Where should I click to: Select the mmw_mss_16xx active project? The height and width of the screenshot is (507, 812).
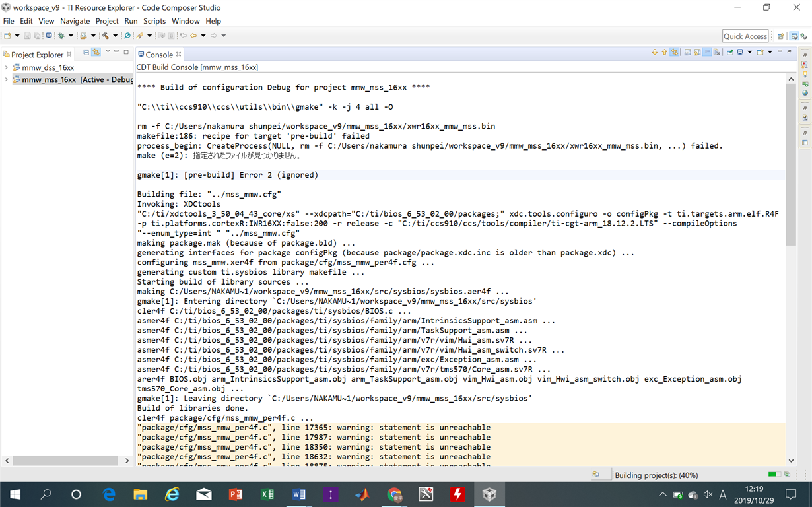[73, 79]
